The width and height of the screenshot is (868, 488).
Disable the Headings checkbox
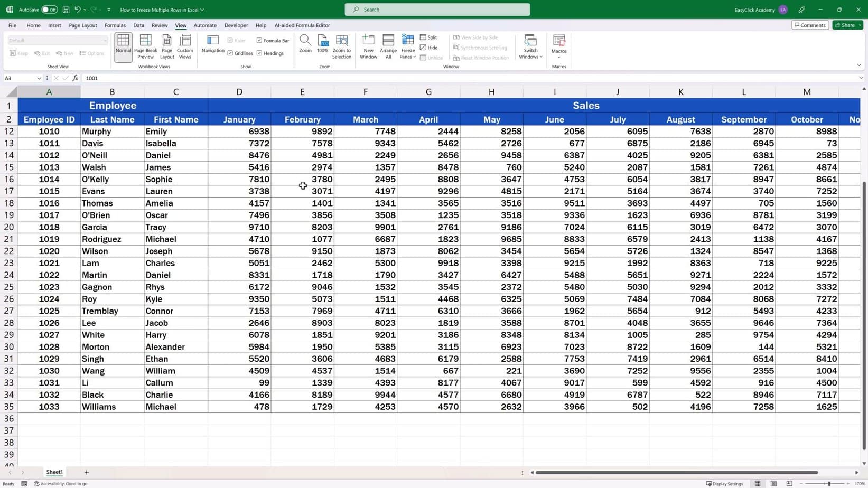(259, 53)
